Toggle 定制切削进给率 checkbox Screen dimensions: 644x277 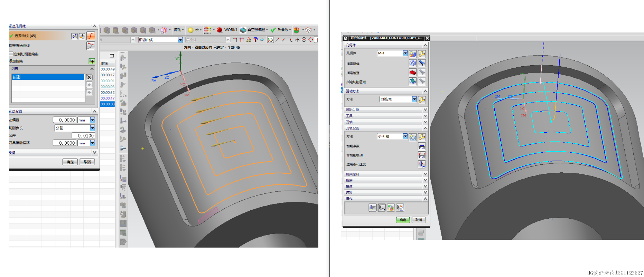click(11, 54)
